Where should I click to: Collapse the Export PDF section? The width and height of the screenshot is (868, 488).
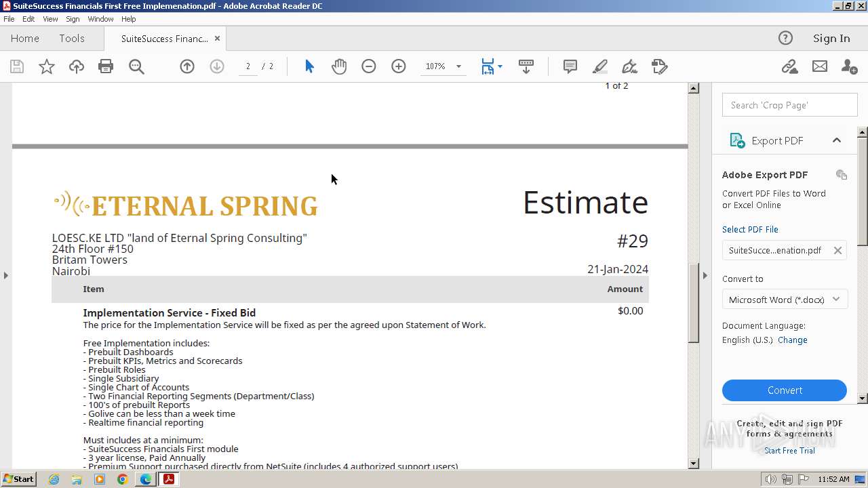836,140
